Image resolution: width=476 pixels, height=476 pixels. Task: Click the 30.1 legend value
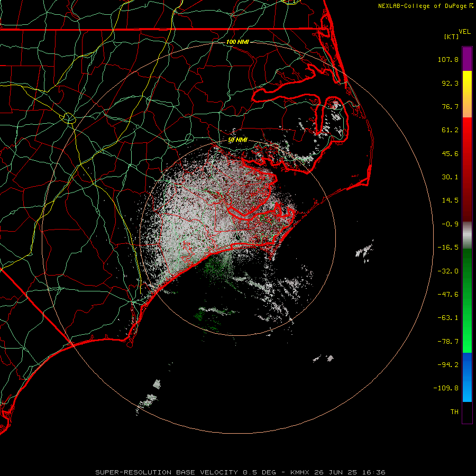(x=450, y=177)
